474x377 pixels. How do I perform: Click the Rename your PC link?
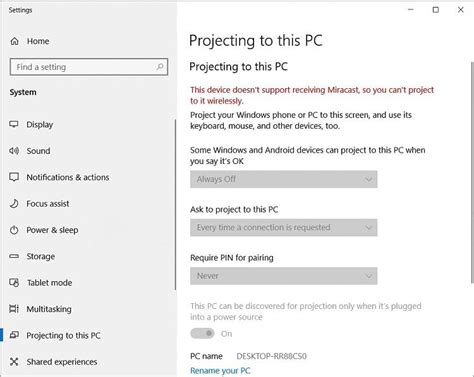pos(220,371)
